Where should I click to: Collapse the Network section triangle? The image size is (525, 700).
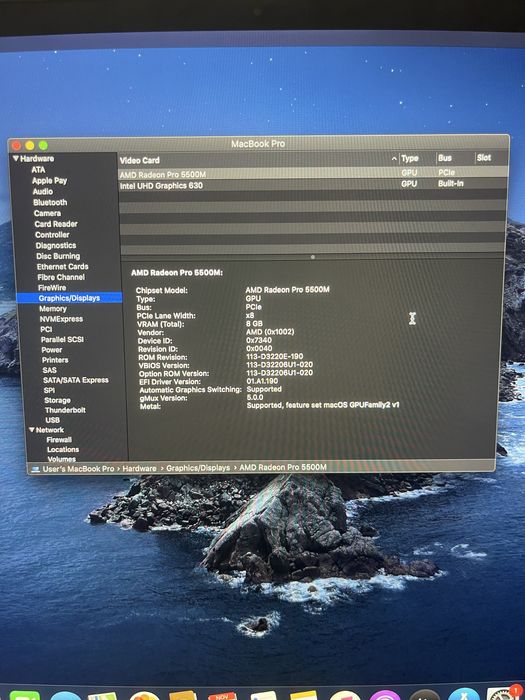(32, 430)
